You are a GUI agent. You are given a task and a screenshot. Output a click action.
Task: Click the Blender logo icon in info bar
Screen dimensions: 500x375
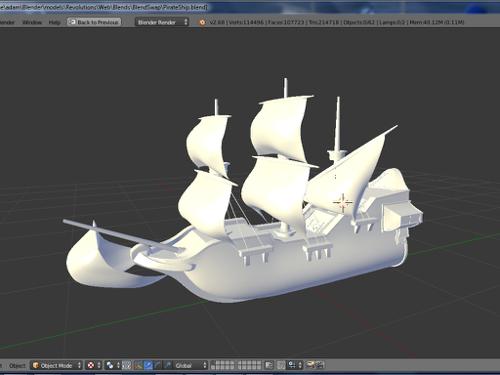[x=202, y=22]
